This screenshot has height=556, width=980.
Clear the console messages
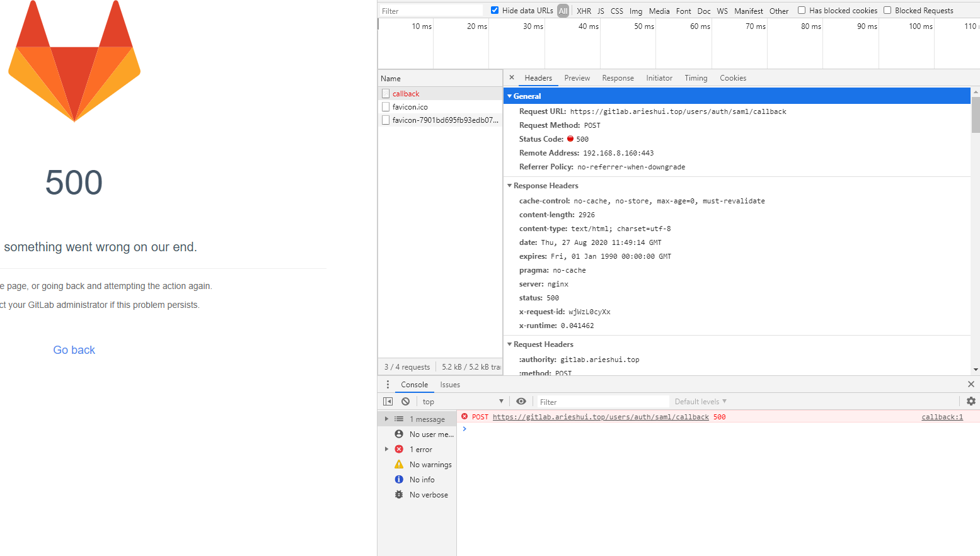tap(404, 400)
